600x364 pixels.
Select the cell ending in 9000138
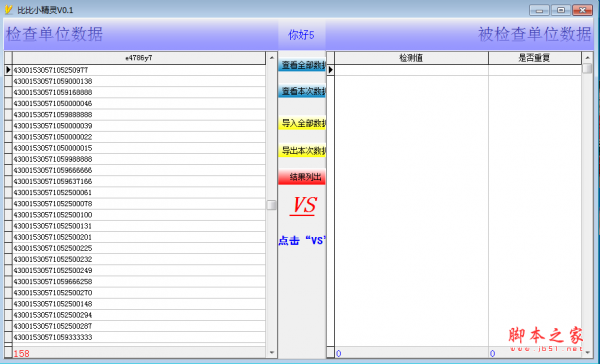coord(139,81)
